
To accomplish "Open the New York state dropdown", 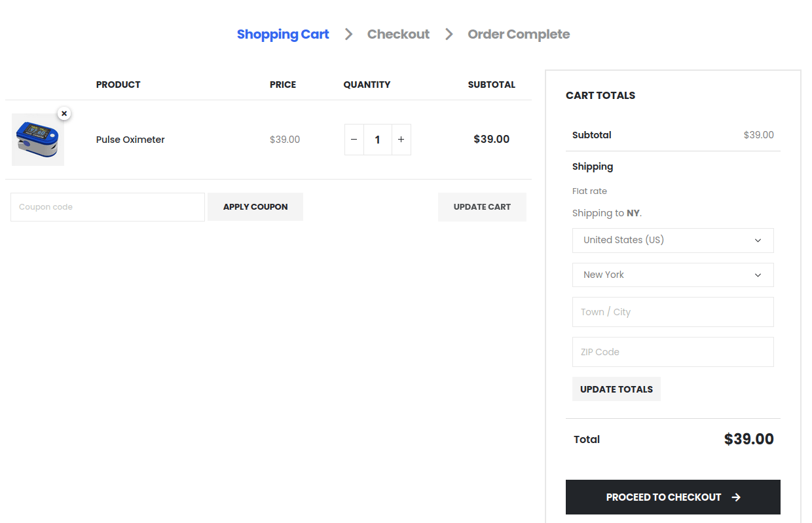I will point(673,275).
